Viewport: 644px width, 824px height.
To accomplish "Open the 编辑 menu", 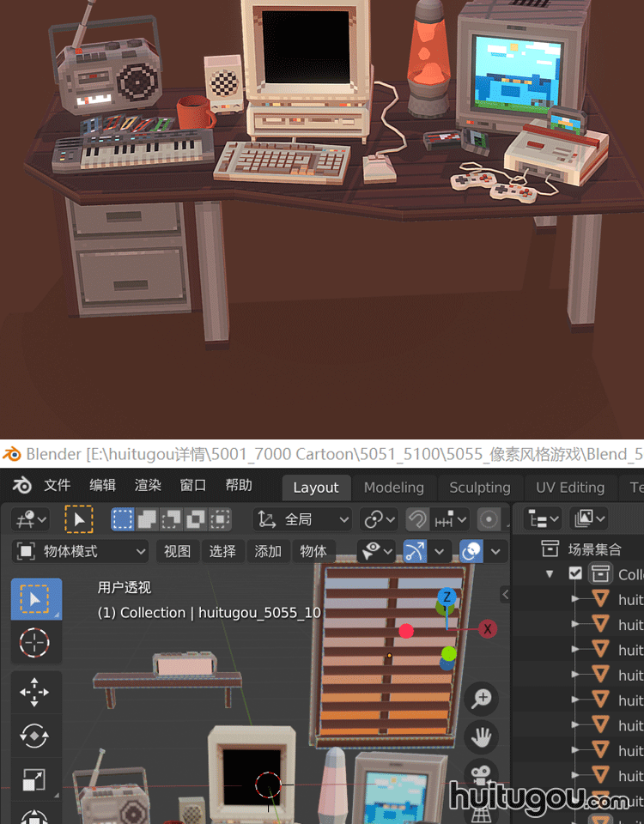I will [x=102, y=486].
